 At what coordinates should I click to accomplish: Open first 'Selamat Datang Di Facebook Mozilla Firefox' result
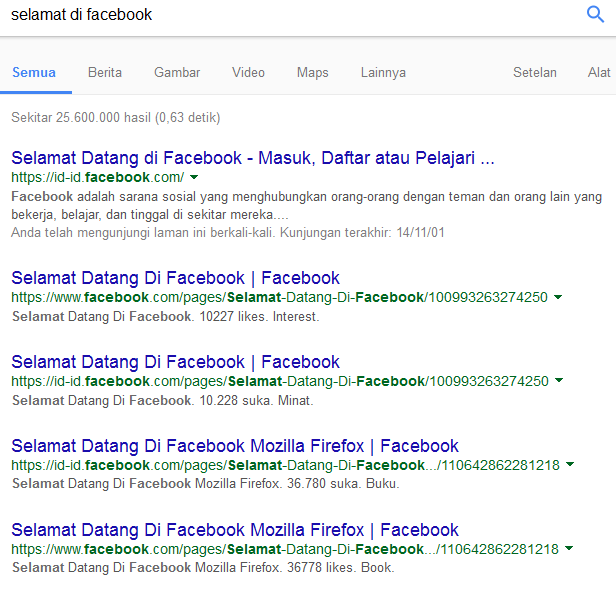point(235,446)
